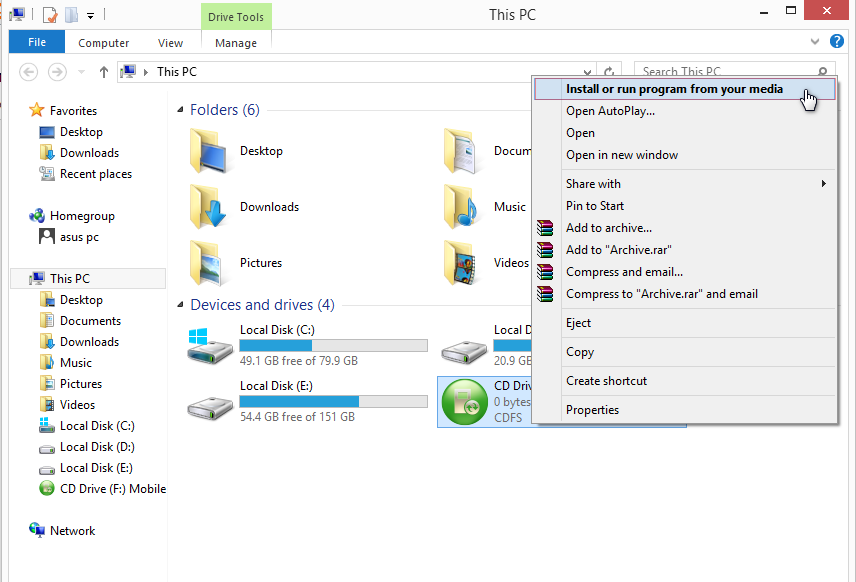Click the Back navigation arrow

click(28, 72)
